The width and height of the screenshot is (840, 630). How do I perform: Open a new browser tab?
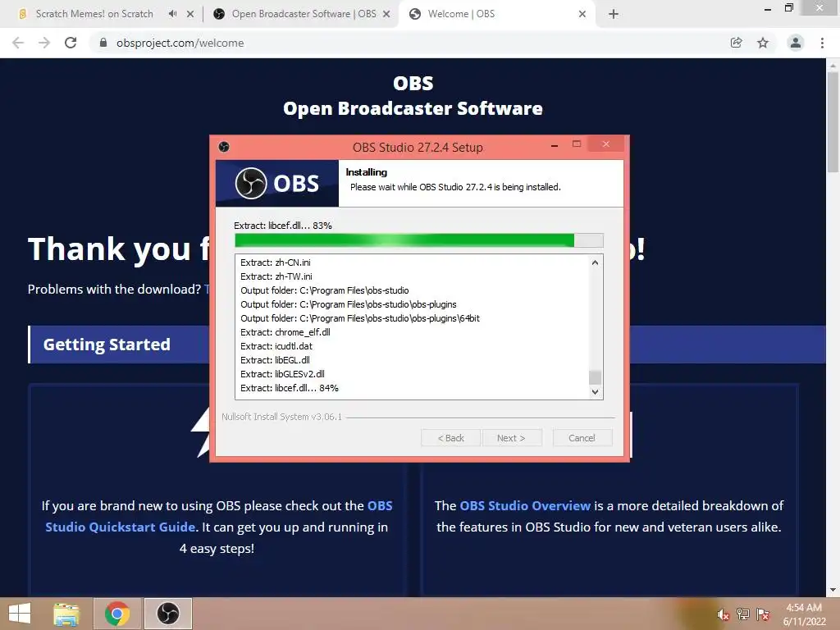click(x=614, y=14)
